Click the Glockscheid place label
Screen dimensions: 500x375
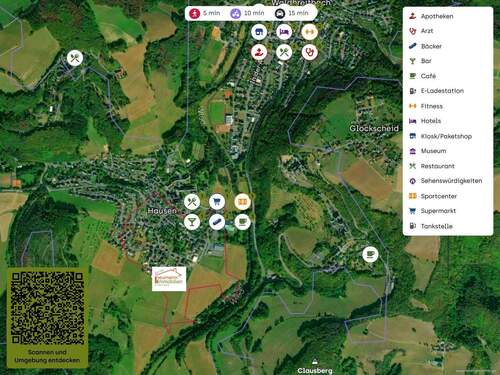[374, 128]
